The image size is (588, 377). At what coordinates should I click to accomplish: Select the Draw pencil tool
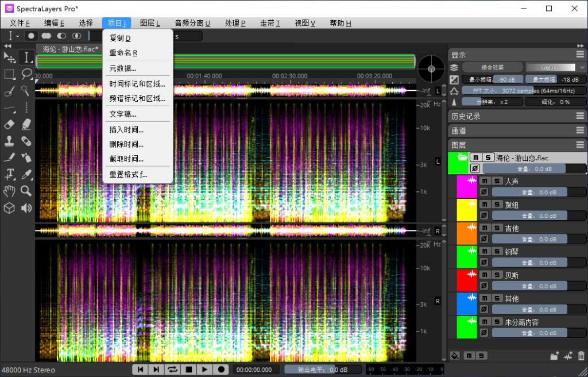[9, 157]
